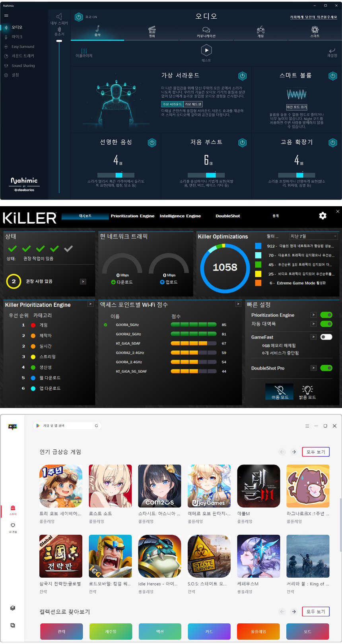The width and height of the screenshot is (342, 644).
Task: Toggle the GameFast switch on
Action: click(326, 337)
